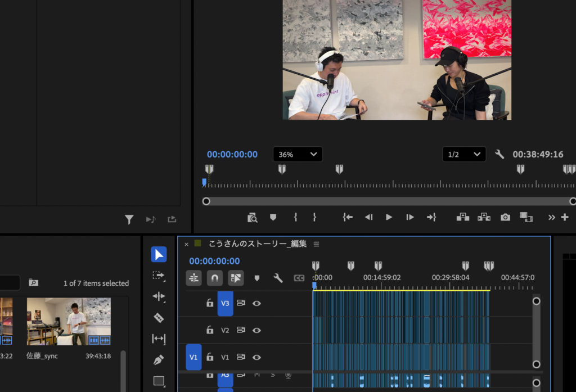Select the 佐藤_sync clip thumbnail

coord(69,321)
